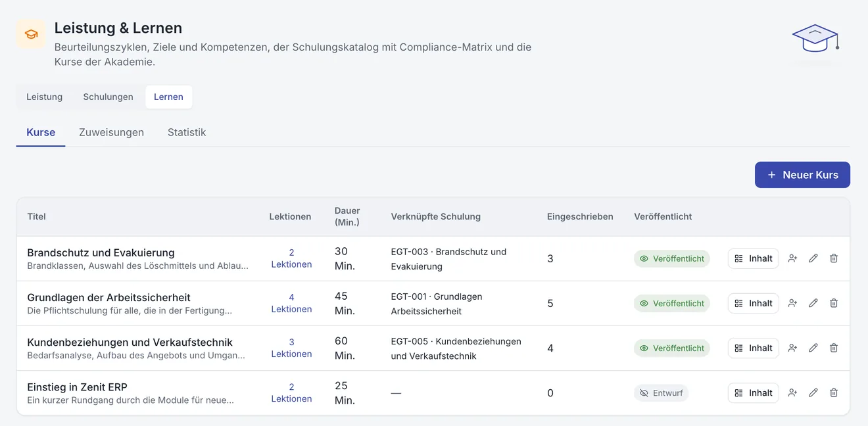Select the Lernen tab

[x=168, y=97]
